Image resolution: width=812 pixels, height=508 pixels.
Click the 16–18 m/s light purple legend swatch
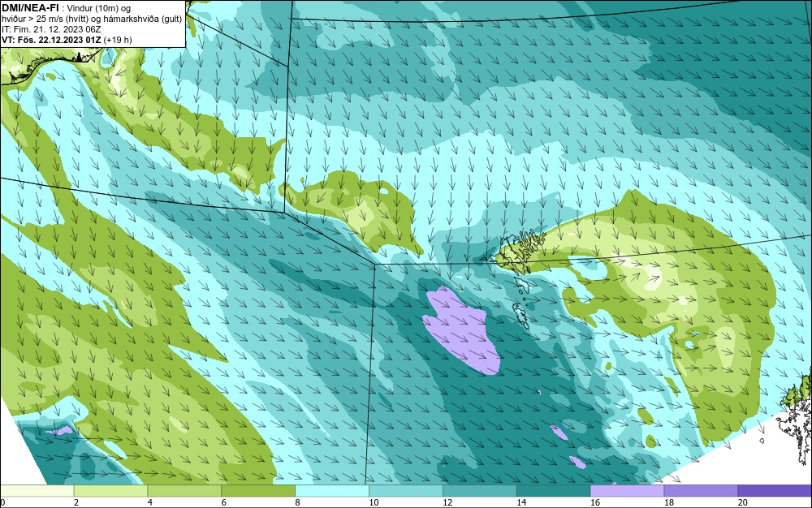coord(627,490)
